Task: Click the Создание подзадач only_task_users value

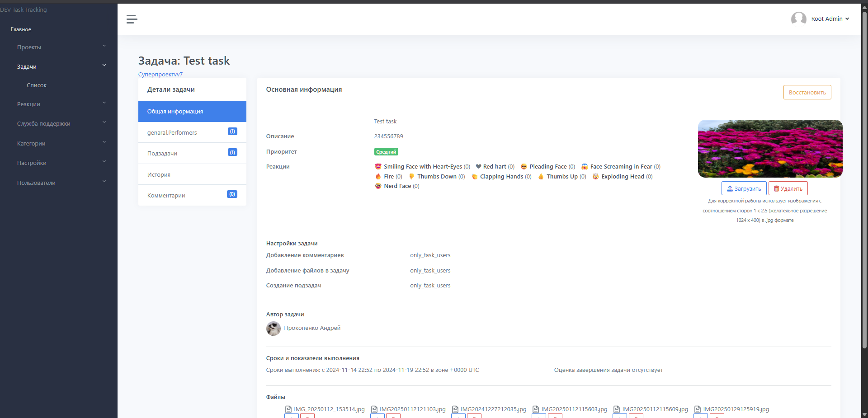Action: point(430,286)
